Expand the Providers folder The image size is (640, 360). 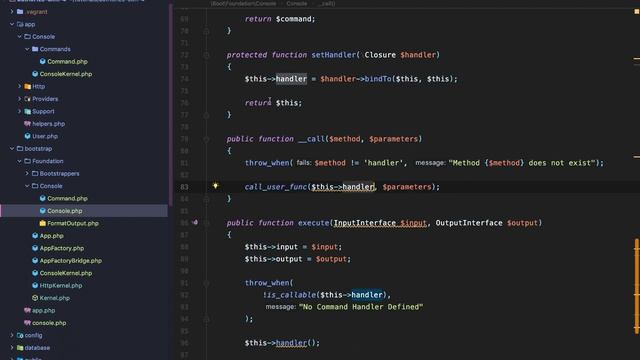point(19,99)
